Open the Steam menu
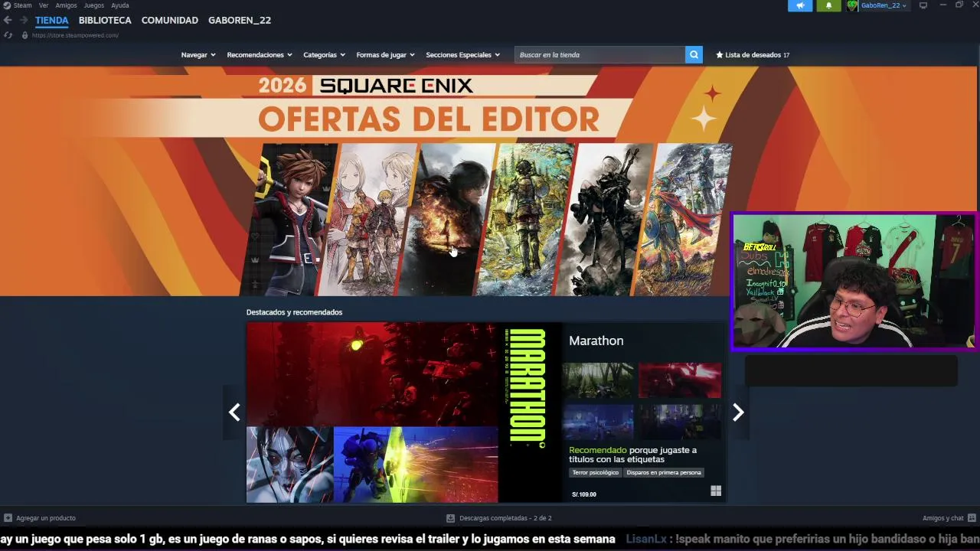 coord(23,5)
